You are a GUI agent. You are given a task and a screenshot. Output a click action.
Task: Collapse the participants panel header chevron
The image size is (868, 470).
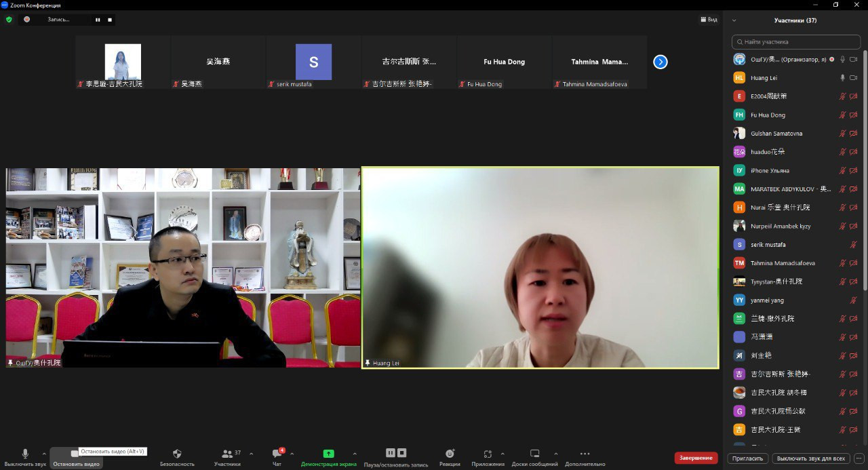[734, 20]
